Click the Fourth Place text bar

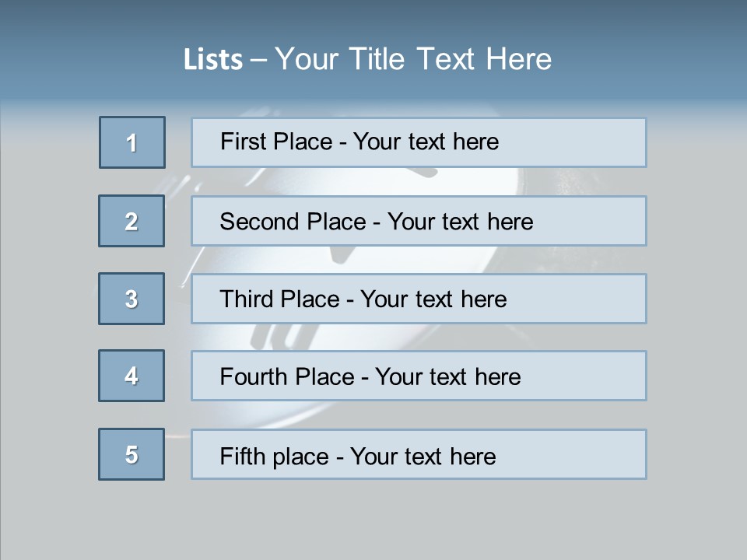point(419,376)
